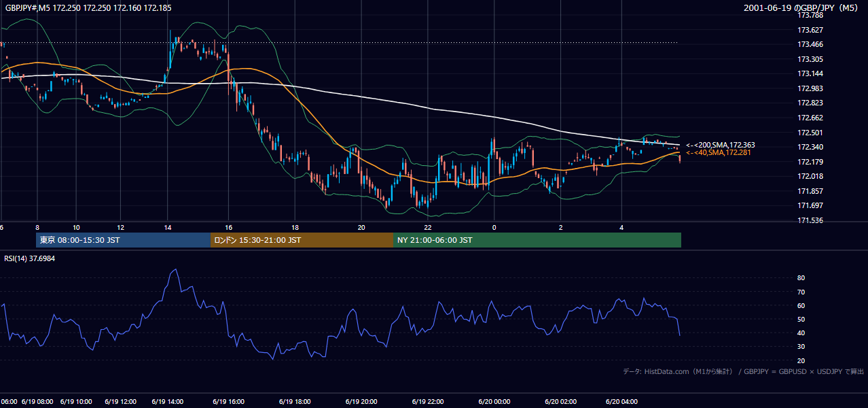
Task: Click the 6/19 22:00 bottom date label
Action: [428, 401]
